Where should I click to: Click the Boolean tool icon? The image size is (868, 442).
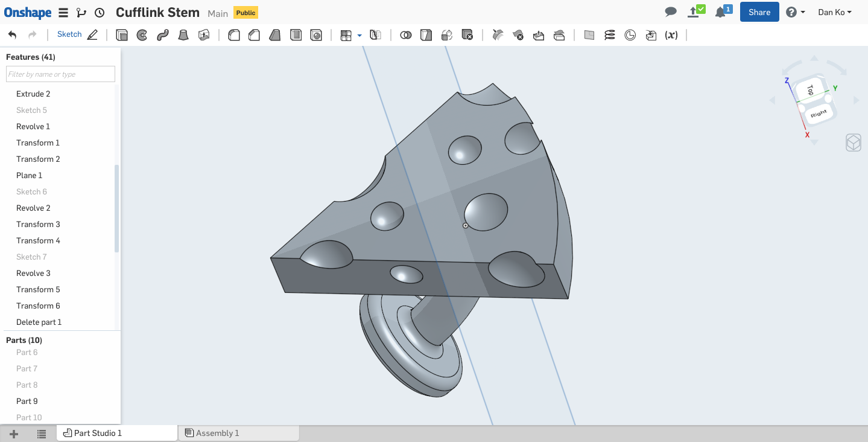pyautogui.click(x=406, y=35)
